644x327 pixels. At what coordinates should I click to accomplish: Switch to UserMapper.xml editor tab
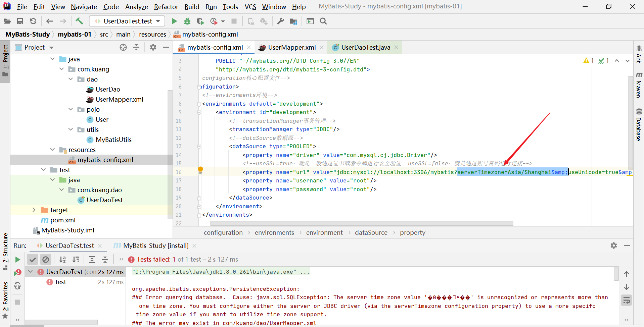tap(291, 47)
